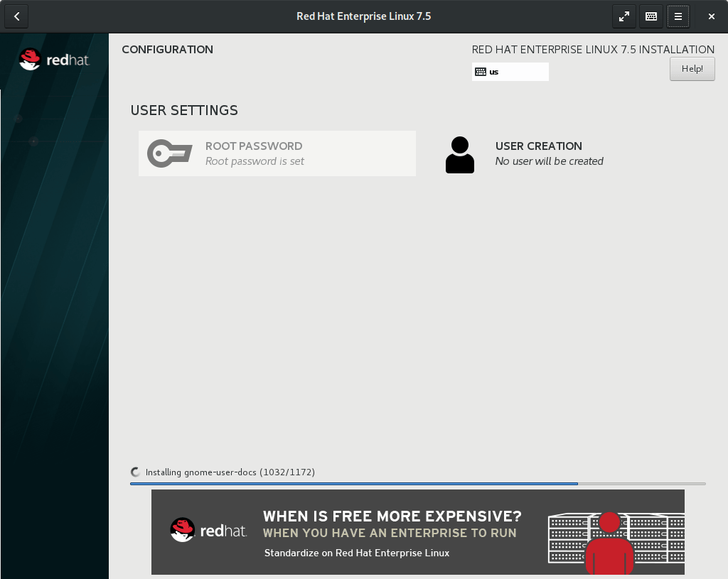Screen dimensions: 728x579
Task: Click the USER SETTINGS heading
Action: click(x=184, y=111)
